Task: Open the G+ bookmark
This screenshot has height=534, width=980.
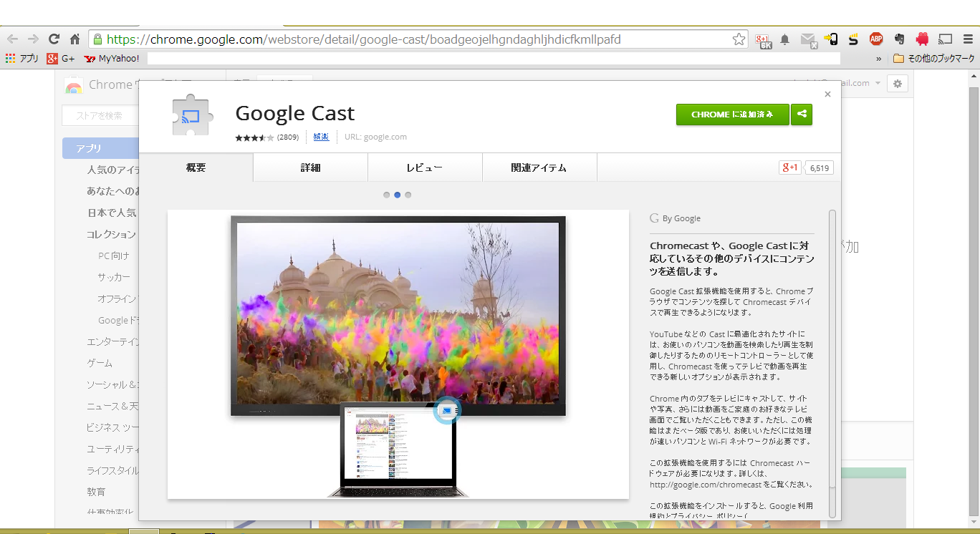Action: click(61, 59)
